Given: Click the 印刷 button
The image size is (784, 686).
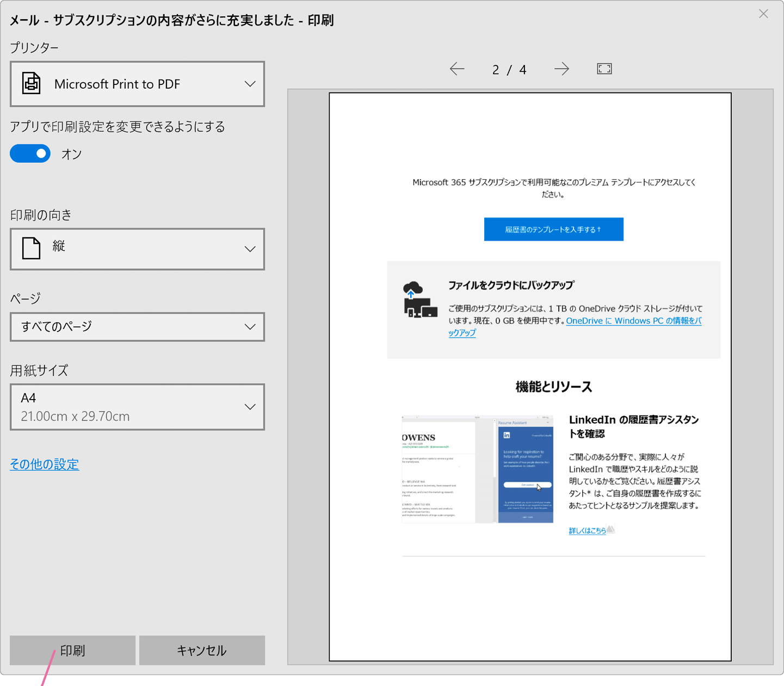Looking at the screenshot, I should tap(72, 650).
